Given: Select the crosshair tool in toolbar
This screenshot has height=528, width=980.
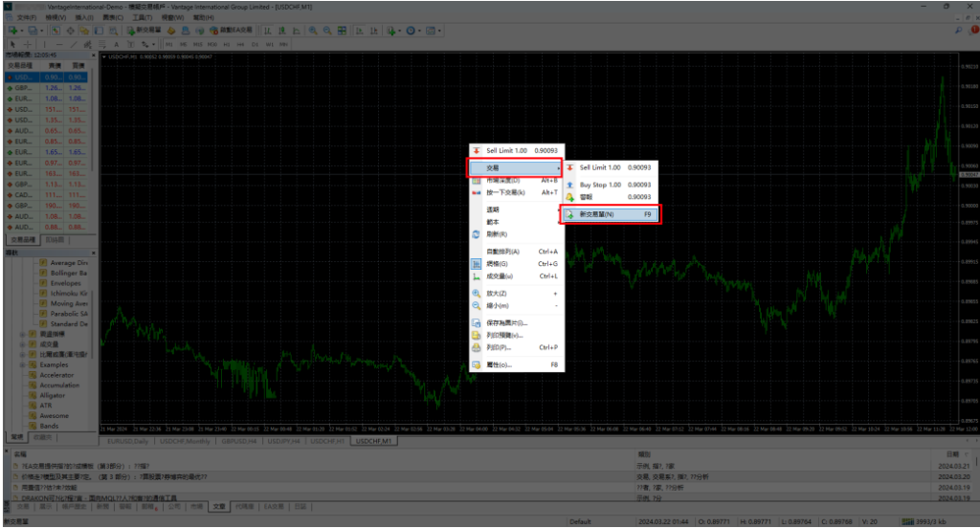Looking at the screenshot, I should 27,44.
